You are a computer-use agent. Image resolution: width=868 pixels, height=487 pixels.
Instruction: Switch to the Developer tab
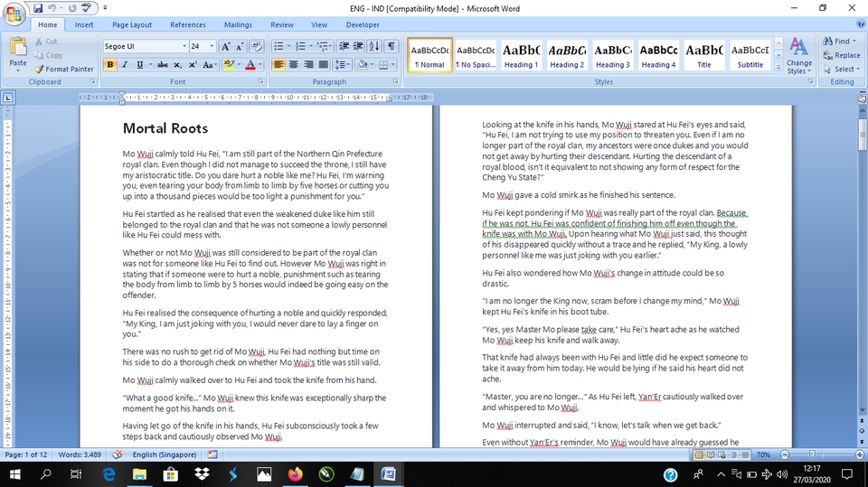click(363, 25)
